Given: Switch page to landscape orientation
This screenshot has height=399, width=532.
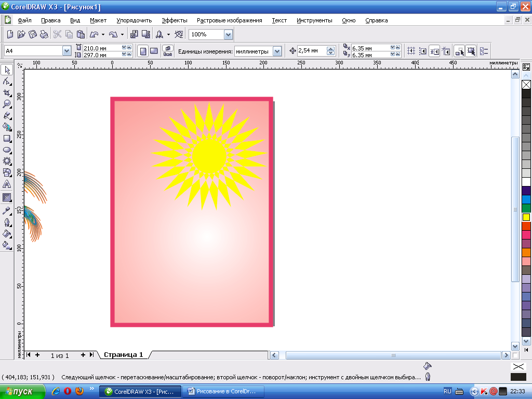Looking at the screenshot, I should (154, 51).
